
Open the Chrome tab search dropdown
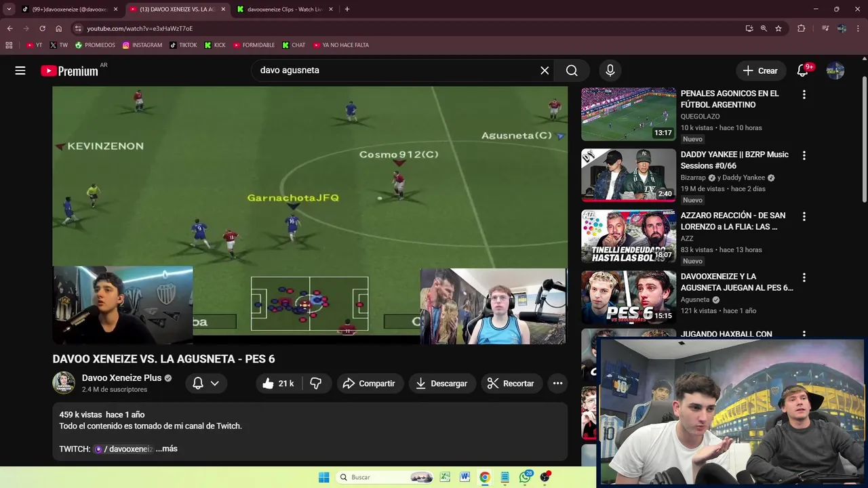tap(9, 9)
